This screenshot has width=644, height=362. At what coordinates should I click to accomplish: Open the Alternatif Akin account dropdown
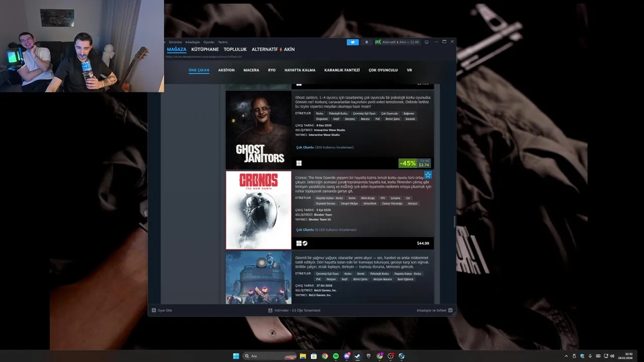[x=397, y=42]
